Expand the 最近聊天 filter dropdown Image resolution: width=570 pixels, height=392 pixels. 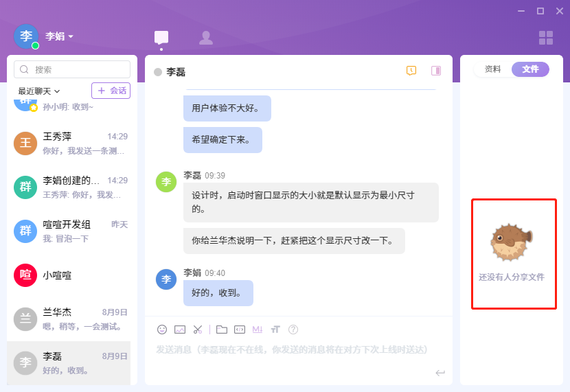(39, 91)
